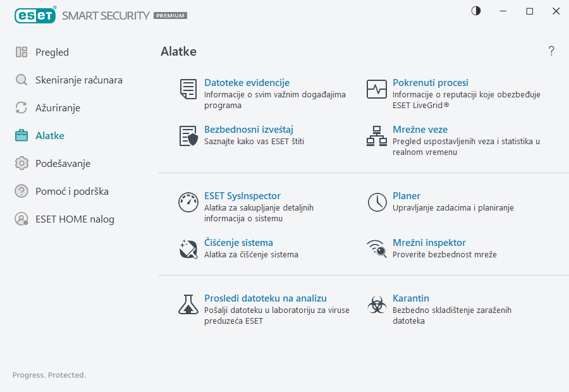This screenshot has height=392, width=569.
Task: Open the help question mark icon
Action: tap(551, 51)
